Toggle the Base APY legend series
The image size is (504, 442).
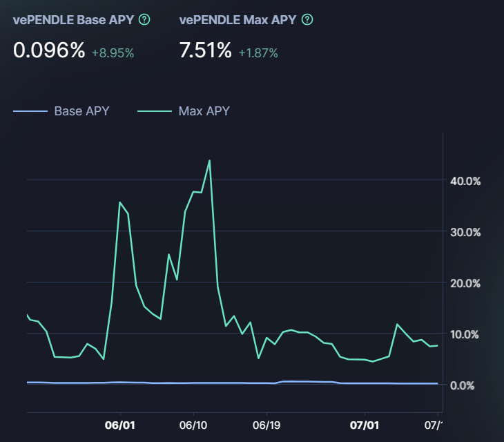61,111
